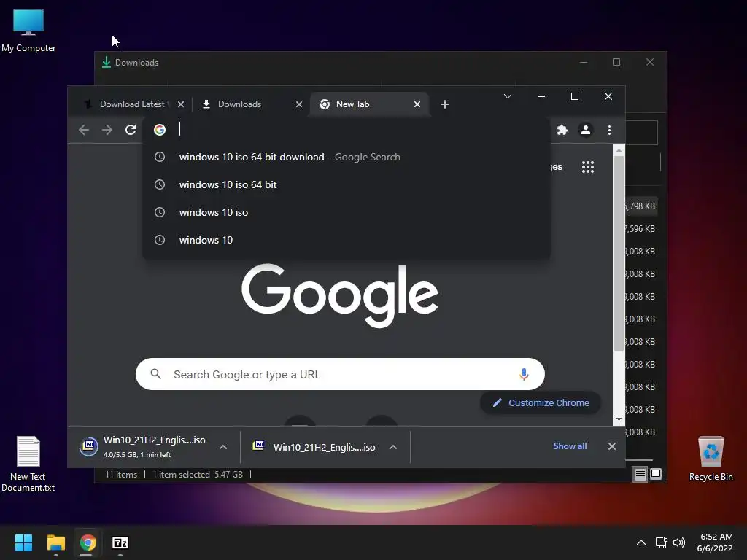Click 1 item selected 5.47 GB status text

tap(198, 474)
